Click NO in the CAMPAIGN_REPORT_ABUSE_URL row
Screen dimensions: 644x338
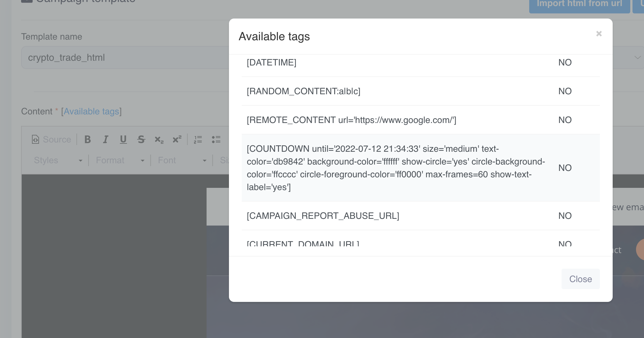click(x=565, y=216)
